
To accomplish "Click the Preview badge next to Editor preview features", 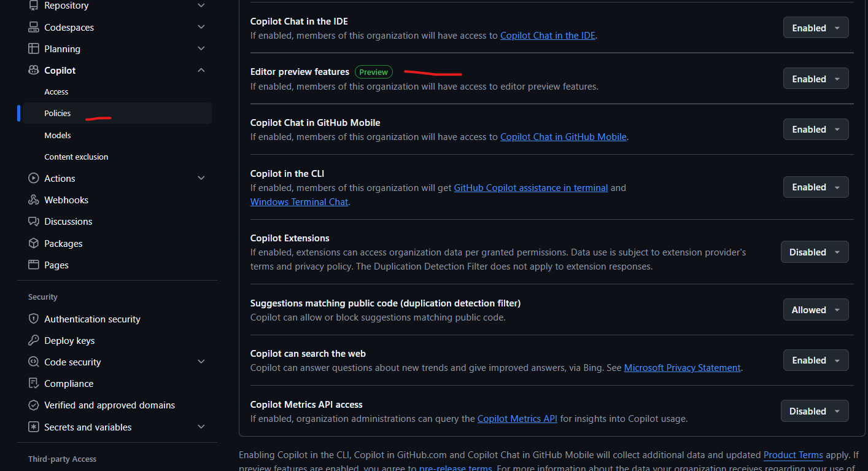I will [x=373, y=72].
